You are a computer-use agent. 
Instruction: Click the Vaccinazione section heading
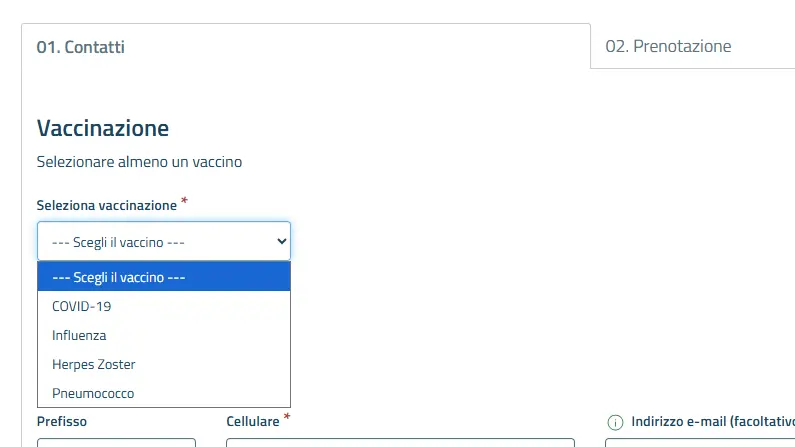click(x=103, y=128)
